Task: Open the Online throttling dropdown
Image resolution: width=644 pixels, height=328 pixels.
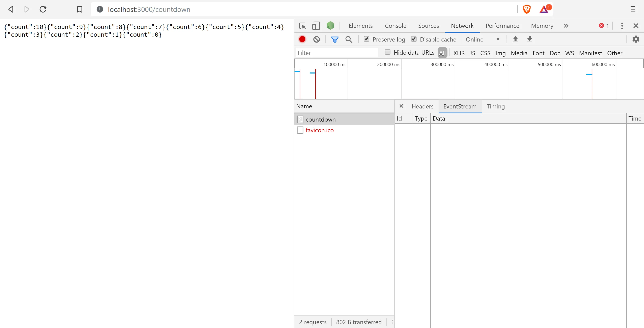Action: 482,39
